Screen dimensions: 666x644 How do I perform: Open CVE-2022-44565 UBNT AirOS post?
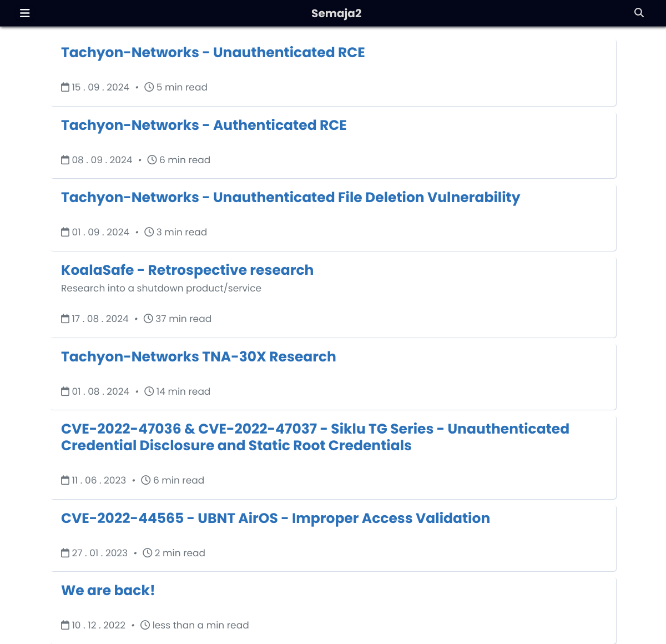[x=275, y=518]
